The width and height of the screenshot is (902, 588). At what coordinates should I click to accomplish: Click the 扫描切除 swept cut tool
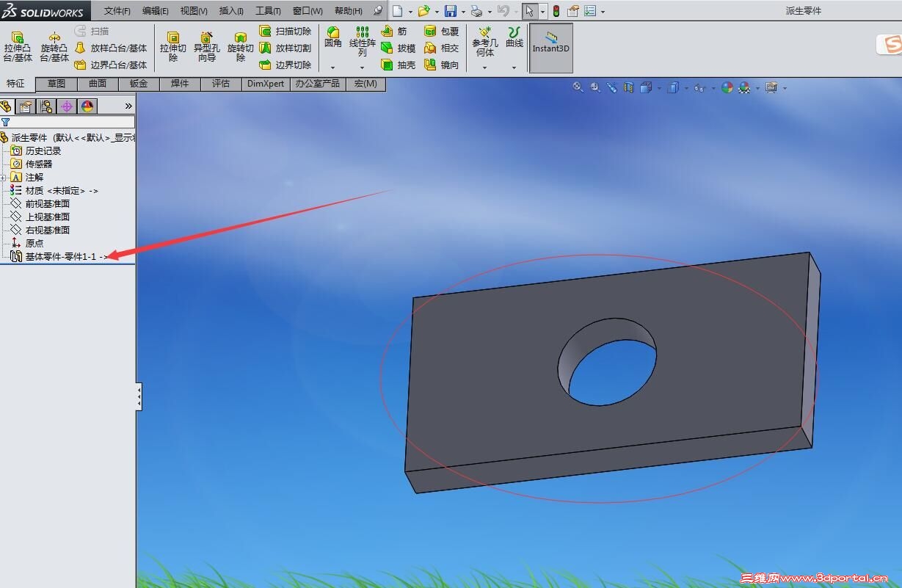(x=285, y=31)
